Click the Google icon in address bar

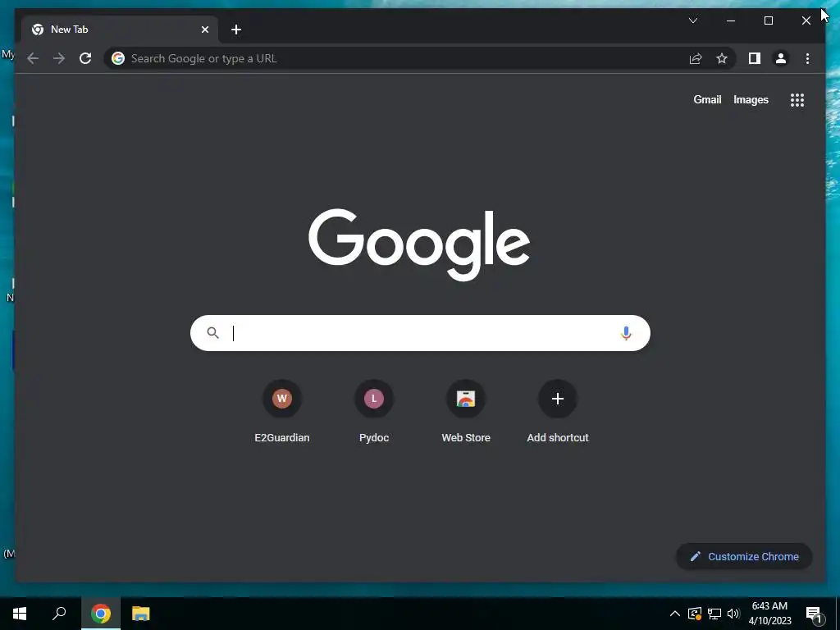(x=118, y=58)
